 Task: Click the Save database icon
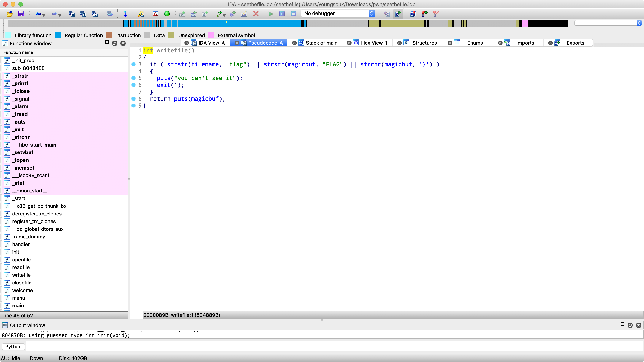click(21, 14)
